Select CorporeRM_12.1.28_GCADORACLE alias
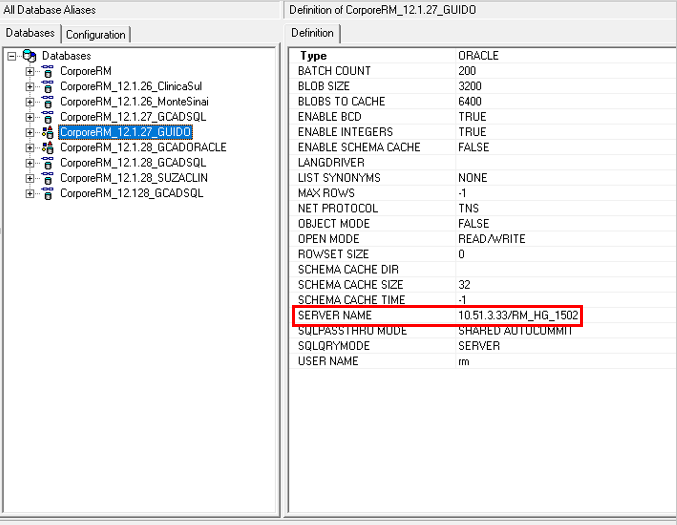The height and width of the screenshot is (525, 677). 143,148
